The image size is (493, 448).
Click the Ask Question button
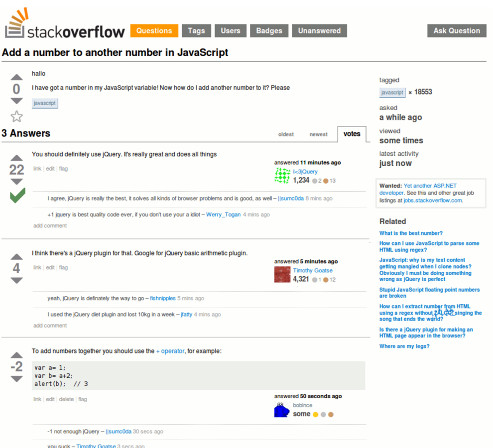tap(457, 31)
